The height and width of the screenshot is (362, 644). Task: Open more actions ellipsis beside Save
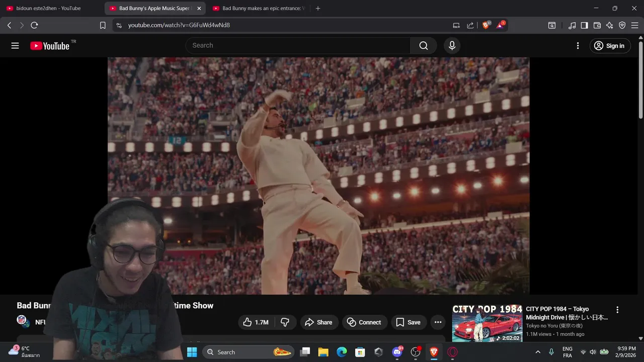tap(438, 322)
